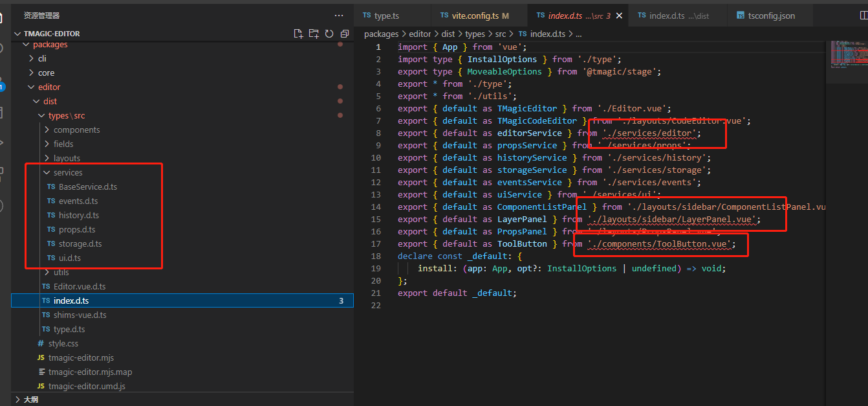Click the types breadcrumb segment
This screenshot has height=406, width=868.
475,34
